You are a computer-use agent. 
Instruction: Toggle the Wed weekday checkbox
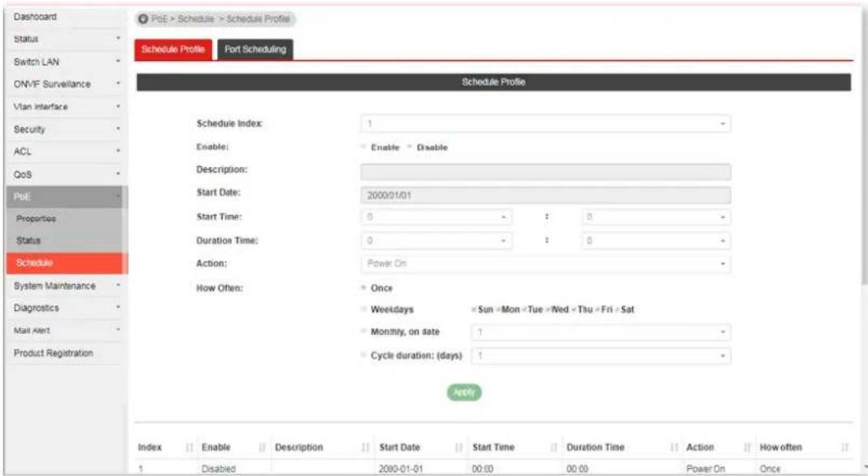pos(548,310)
